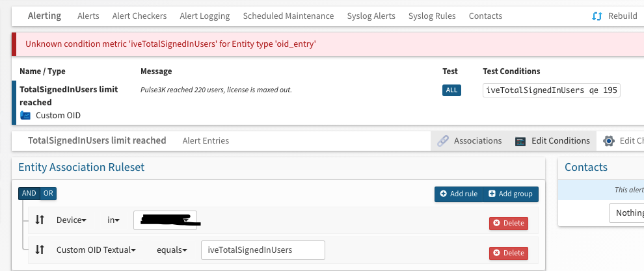The height and width of the screenshot is (271, 644).
Task: Delete the Custom OID Textual rule
Action: click(509, 253)
